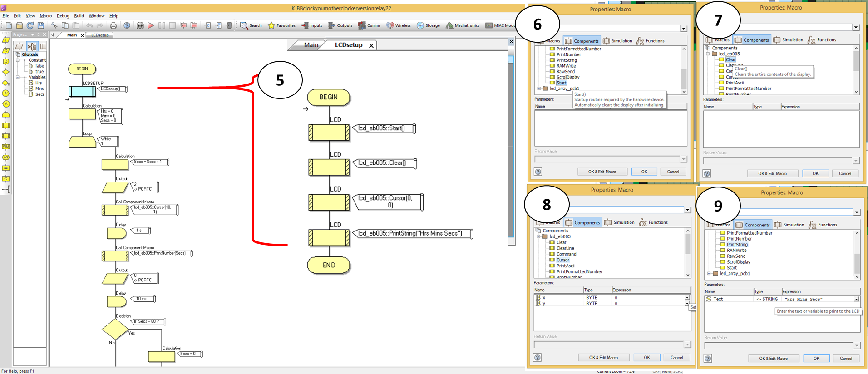Image resolution: width=868 pixels, height=374 pixels.
Task: Click the macro list scrollbar in the x and y dialog
Action: (x=688, y=253)
